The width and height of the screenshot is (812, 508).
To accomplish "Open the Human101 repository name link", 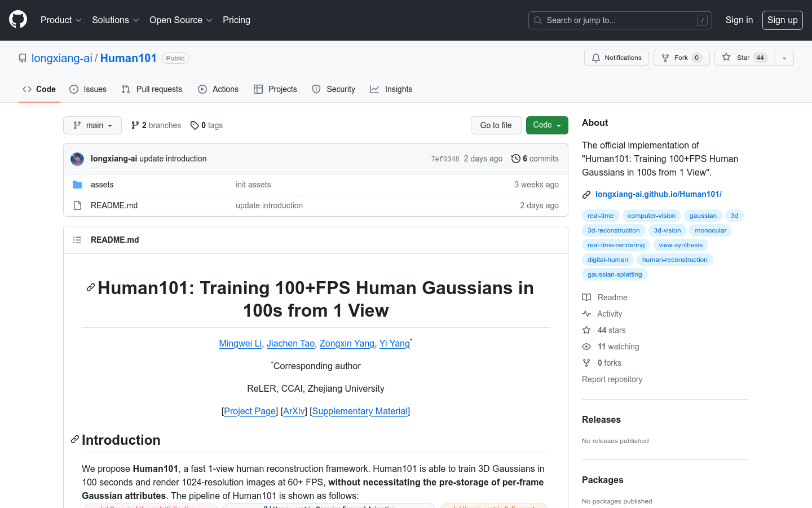I will tap(129, 58).
